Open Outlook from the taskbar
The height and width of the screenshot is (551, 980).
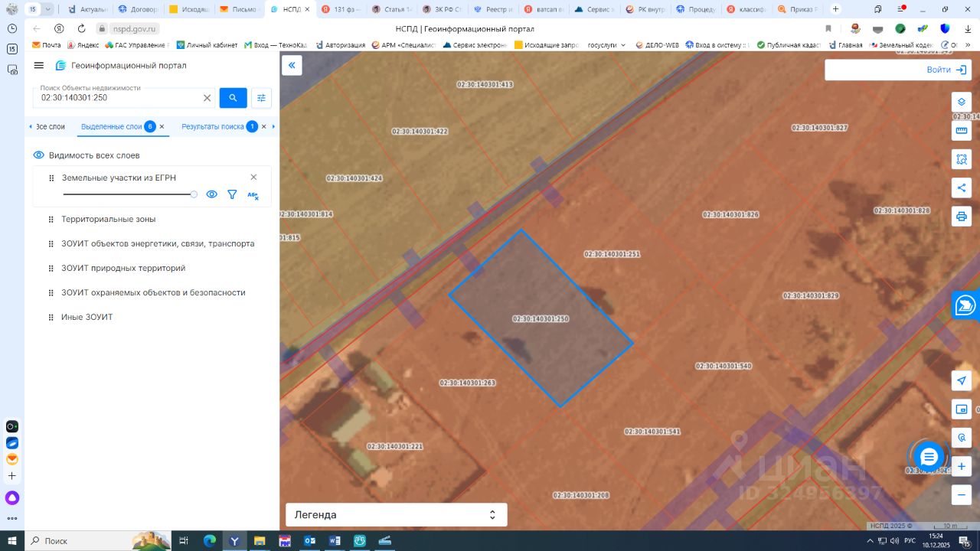(x=309, y=541)
